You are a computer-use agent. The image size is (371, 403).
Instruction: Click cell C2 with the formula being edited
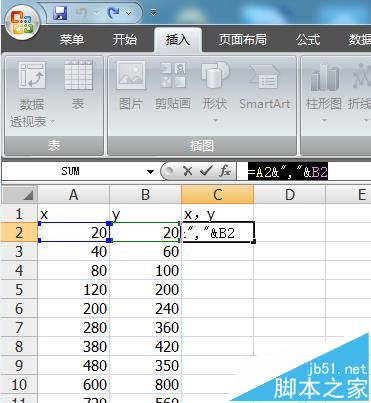[x=218, y=232]
